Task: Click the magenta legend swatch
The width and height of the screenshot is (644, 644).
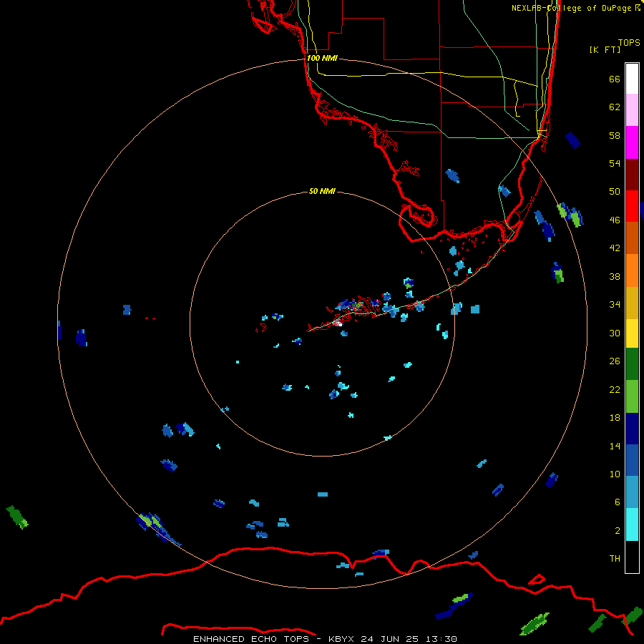Action: [x=632, y=142]
